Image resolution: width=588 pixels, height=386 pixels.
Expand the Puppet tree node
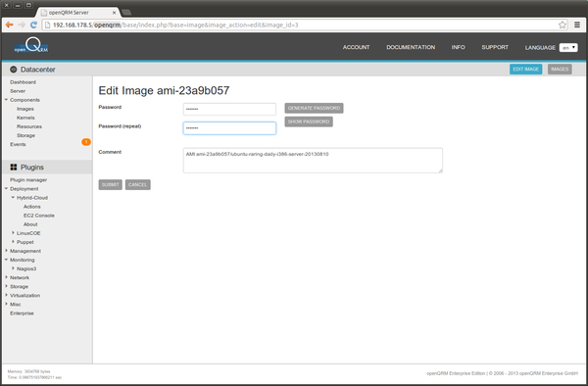(13, 242)
